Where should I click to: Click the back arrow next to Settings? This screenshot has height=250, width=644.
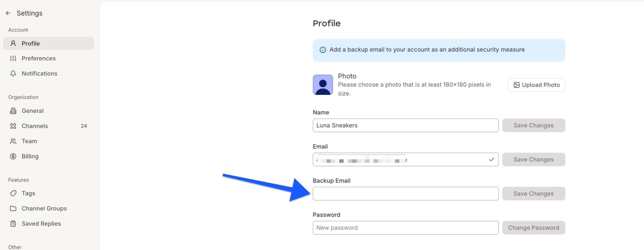click(x=8, y=13)
